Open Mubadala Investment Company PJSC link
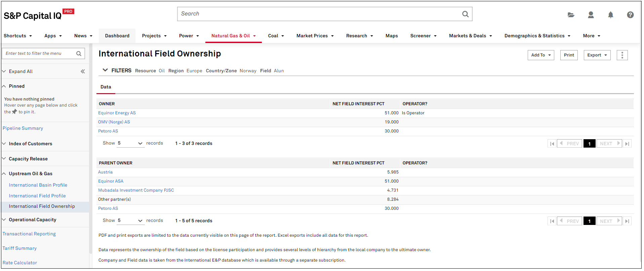Image resolution: width=644 pixels, height=271 pixels. click(x=136, y=190)
